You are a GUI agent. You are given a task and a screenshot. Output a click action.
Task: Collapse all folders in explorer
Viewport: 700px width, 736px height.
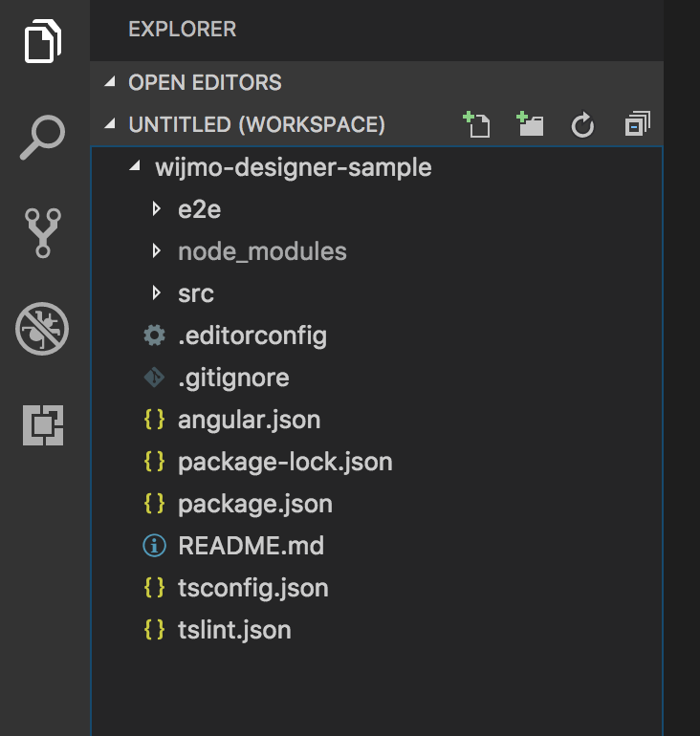(x=637, y=124)
